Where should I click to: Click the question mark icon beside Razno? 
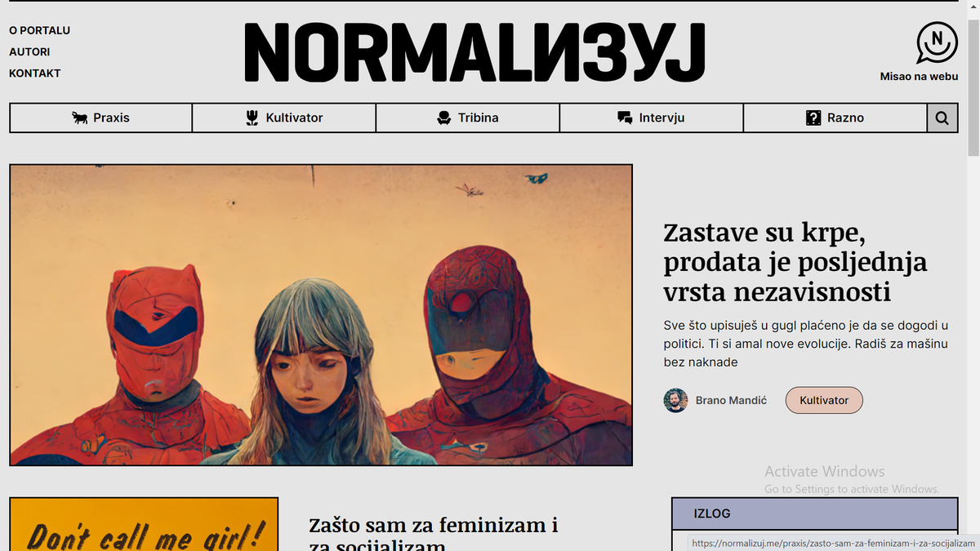(x=813, y=118)
